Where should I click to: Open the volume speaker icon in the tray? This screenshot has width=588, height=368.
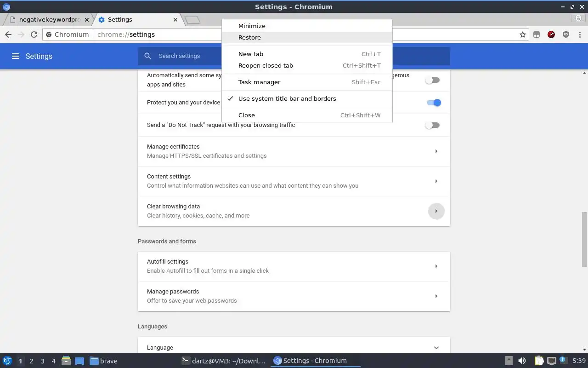(522, 361)
